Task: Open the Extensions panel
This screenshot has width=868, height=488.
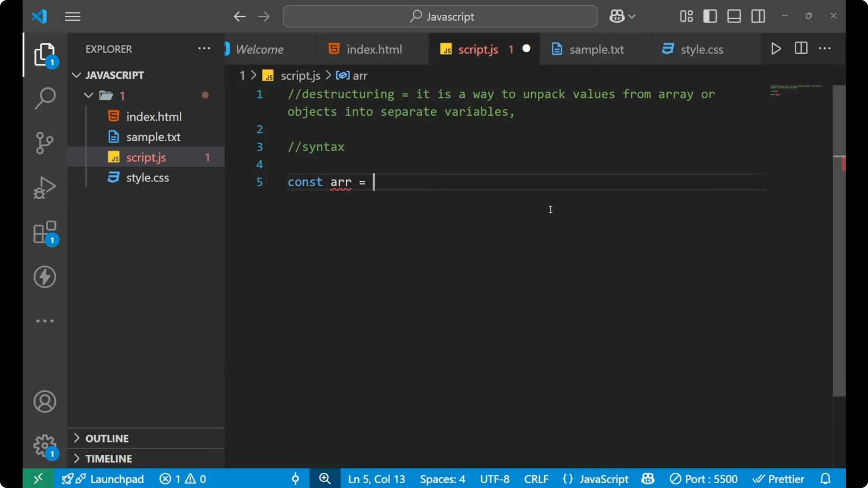Action: (44, 232)
